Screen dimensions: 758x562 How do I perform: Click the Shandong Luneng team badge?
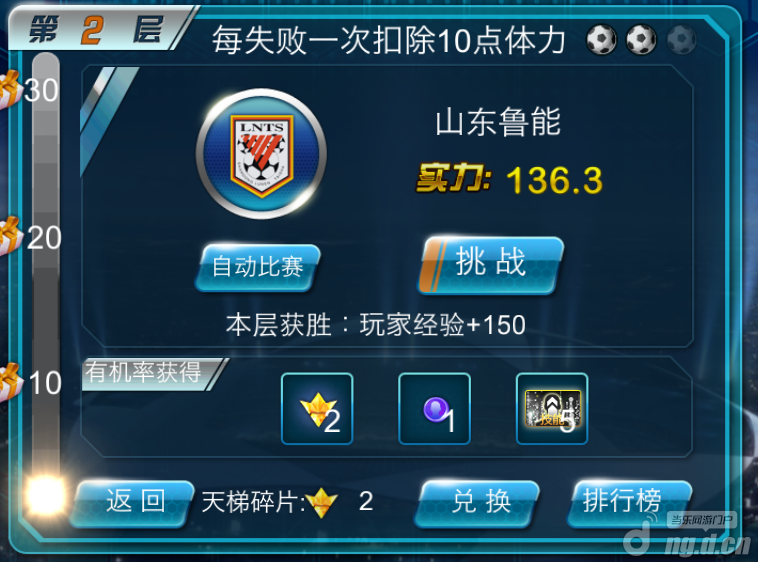(261, 154)
